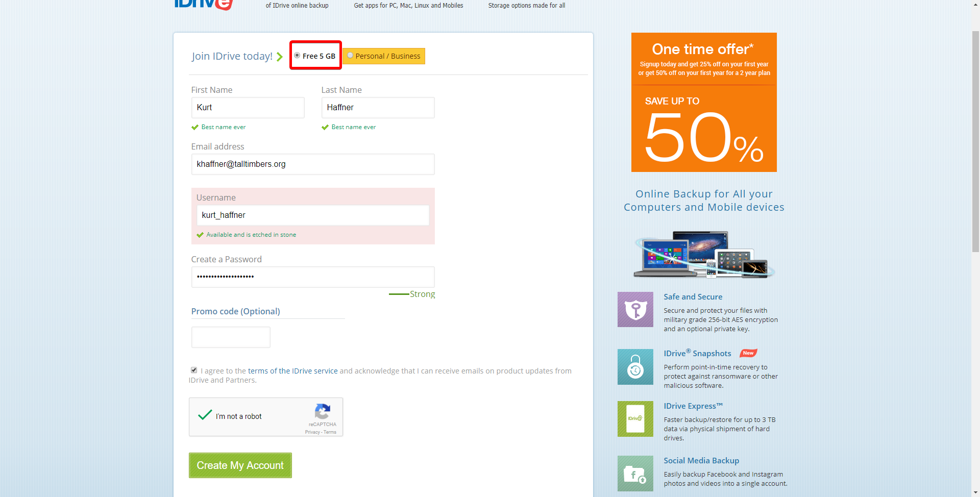Click the reCAPTCHA logo icon
The image size is (980, 497).
point(323,411)
